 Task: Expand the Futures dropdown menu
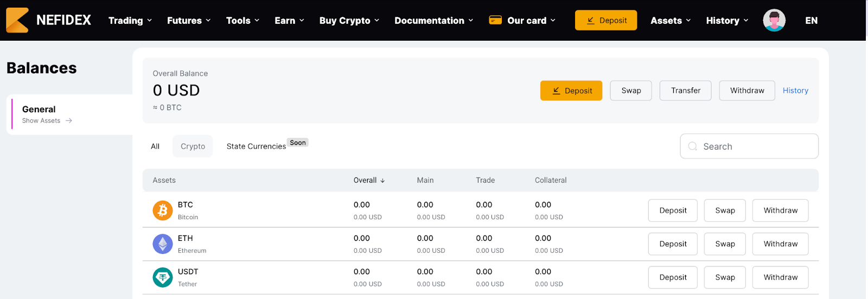pyautogui.click(x=189, y=21)
